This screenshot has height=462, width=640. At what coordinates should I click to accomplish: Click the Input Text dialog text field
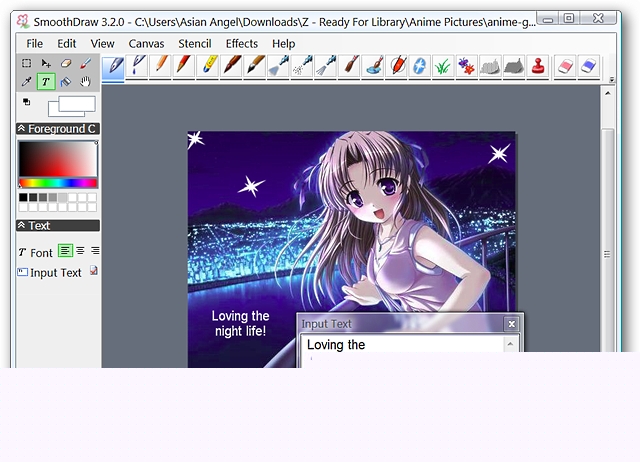pos(403,344)
